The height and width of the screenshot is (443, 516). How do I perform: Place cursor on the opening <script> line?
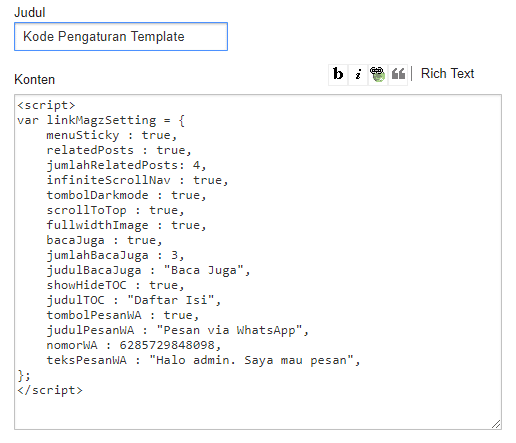(x=46, y=105)
